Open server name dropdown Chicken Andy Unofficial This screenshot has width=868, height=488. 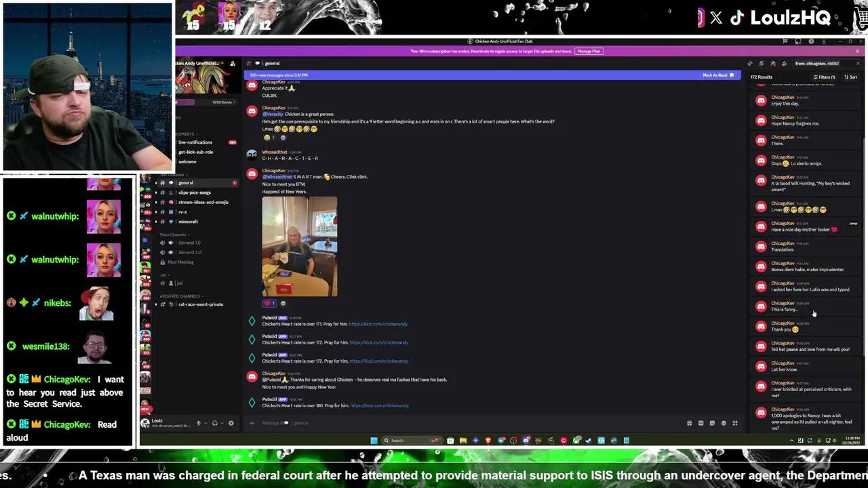(200, 63)
